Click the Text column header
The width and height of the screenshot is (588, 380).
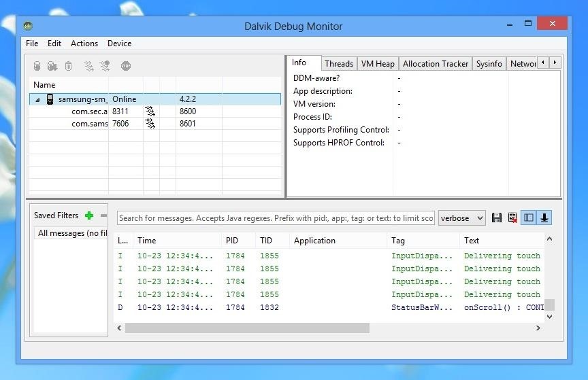coord(502,241)
